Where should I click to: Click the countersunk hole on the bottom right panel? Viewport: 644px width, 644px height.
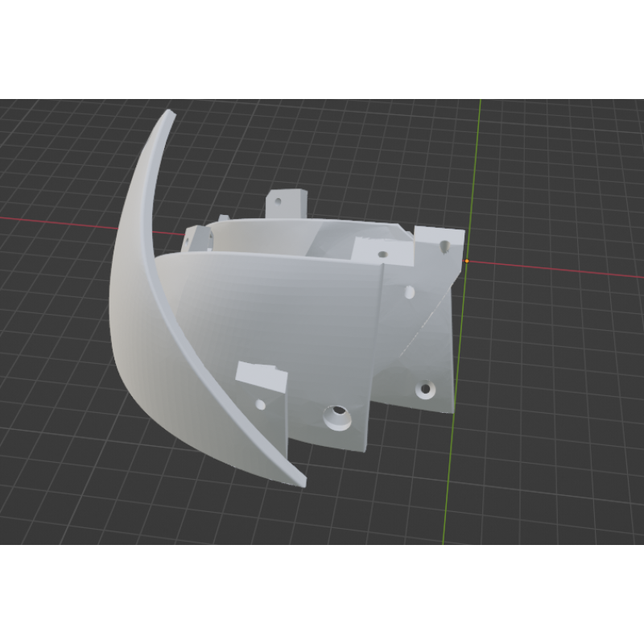point(425,390)
